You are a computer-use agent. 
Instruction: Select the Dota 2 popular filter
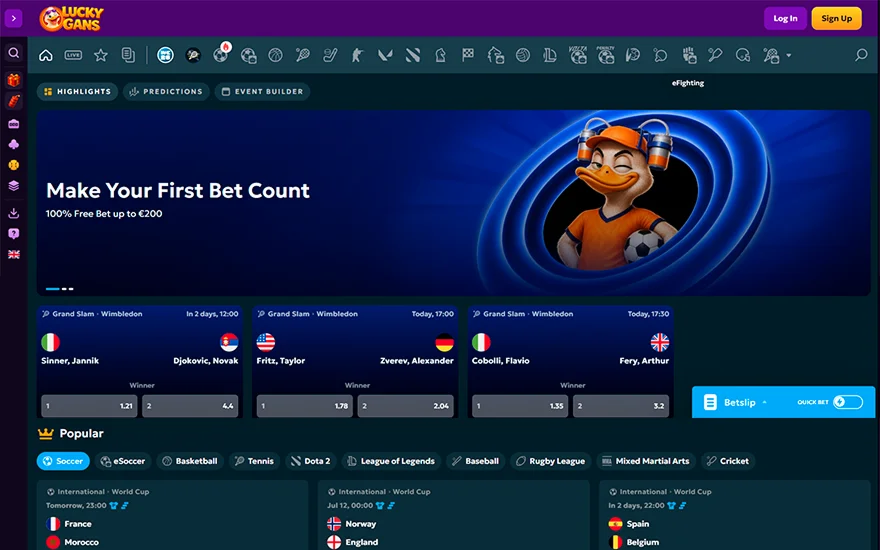tap(311, 461)
